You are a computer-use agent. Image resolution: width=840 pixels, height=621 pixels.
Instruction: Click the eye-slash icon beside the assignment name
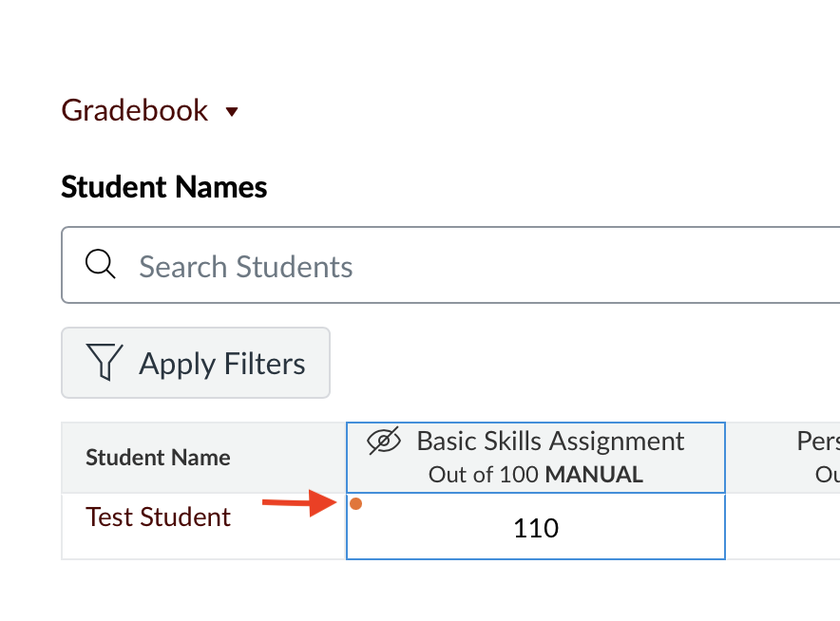click(x=383, y=440)
